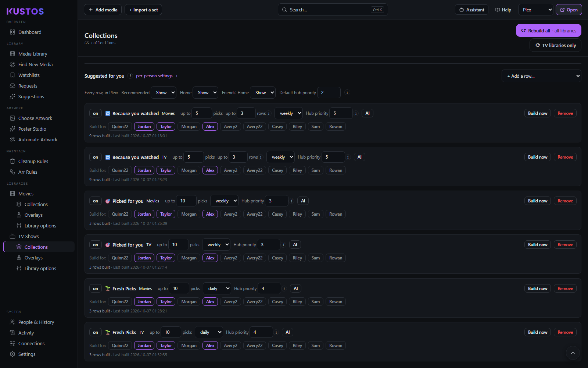Open Friends' Home Show dropdown
The image size is (588, 368).
click(263, 93)
